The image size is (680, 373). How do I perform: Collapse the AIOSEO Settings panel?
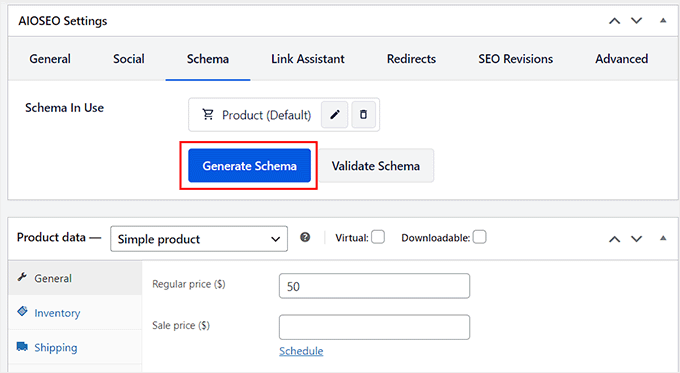tap(663, 20)
